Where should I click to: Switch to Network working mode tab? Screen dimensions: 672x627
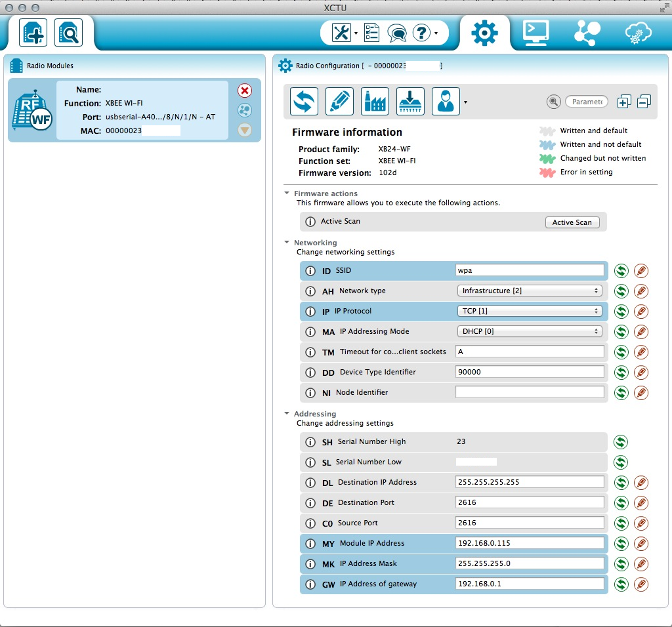[587, 33]
